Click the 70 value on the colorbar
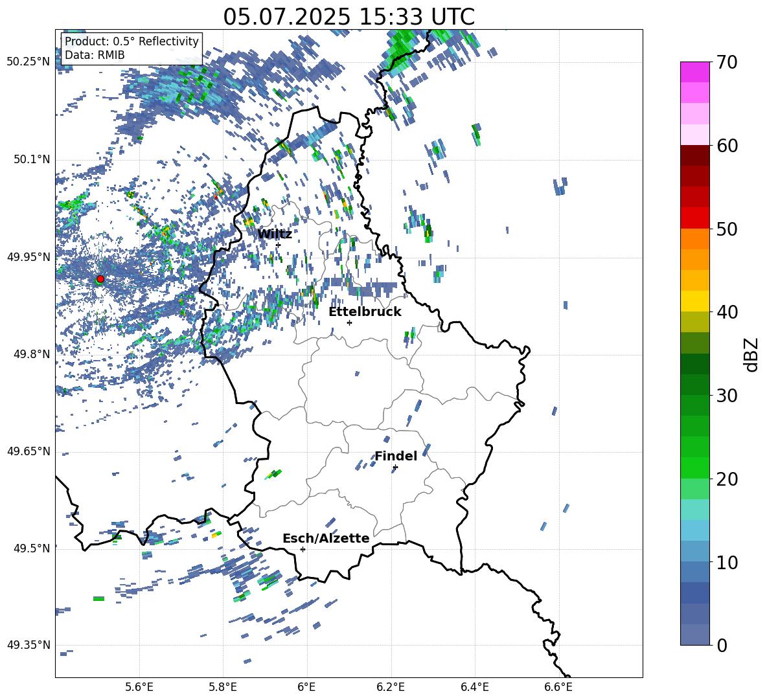767x700 pixels. pos(727,62)
